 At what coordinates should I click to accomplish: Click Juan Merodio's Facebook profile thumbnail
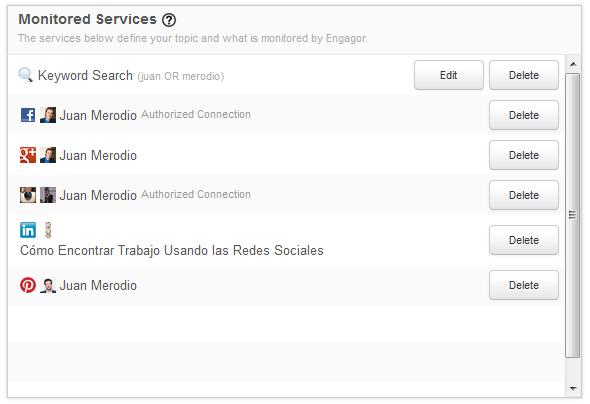[x=48, y=115]
